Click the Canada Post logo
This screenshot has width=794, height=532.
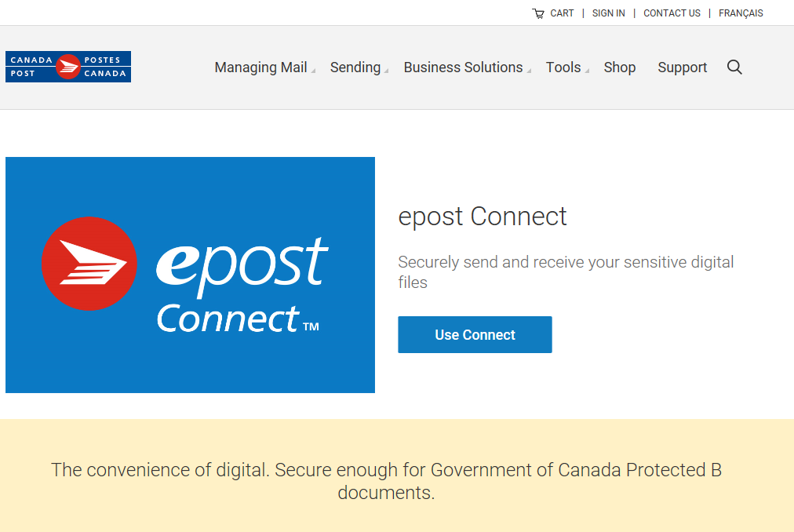point(67,66)
